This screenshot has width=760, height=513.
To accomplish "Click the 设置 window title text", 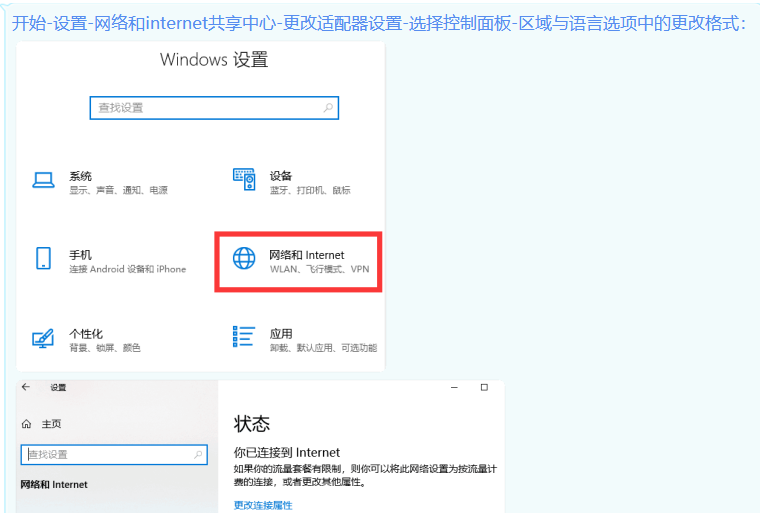I will coord(58,387).
